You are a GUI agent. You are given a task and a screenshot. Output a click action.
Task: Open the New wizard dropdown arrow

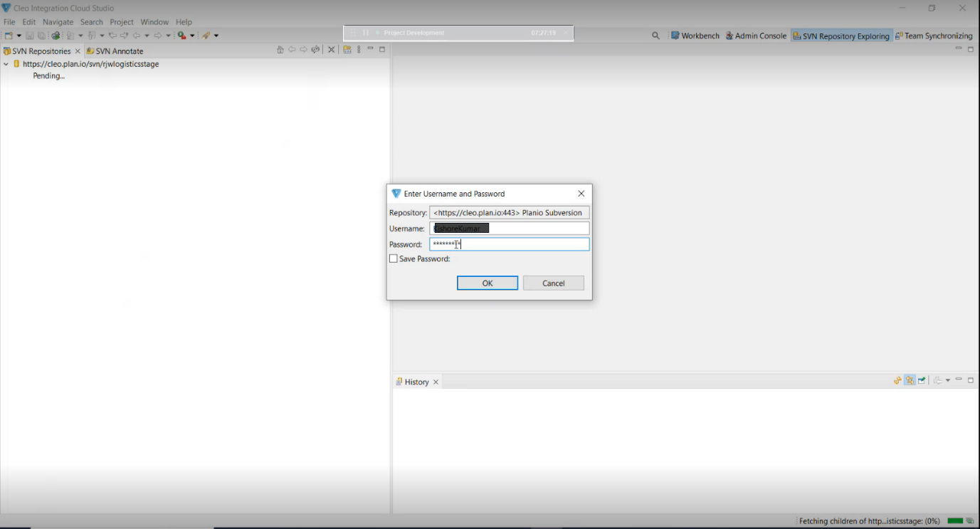point(19,36)
